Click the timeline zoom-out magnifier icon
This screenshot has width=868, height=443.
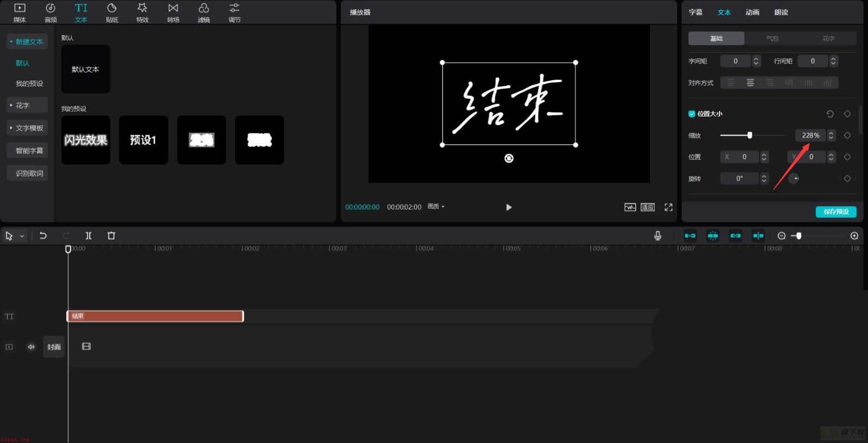(x=781, y=235)
